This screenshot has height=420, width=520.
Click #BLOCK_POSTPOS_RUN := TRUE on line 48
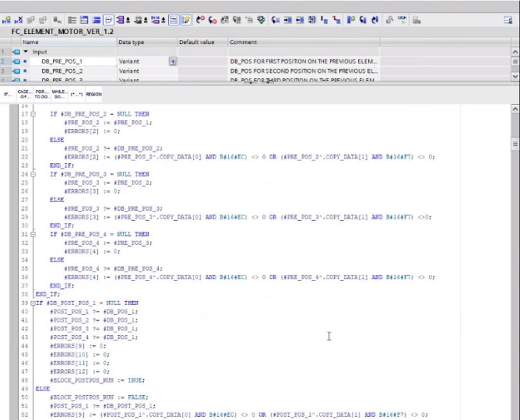97,380
